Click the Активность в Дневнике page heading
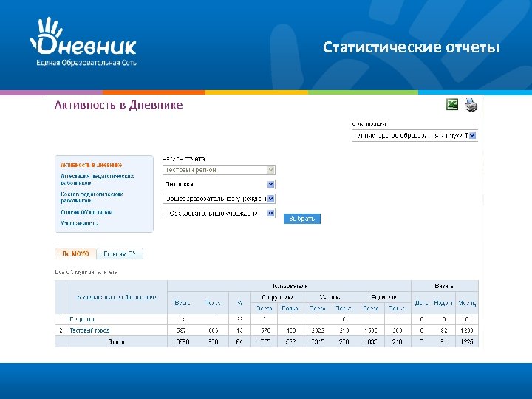 coord(118,105)
